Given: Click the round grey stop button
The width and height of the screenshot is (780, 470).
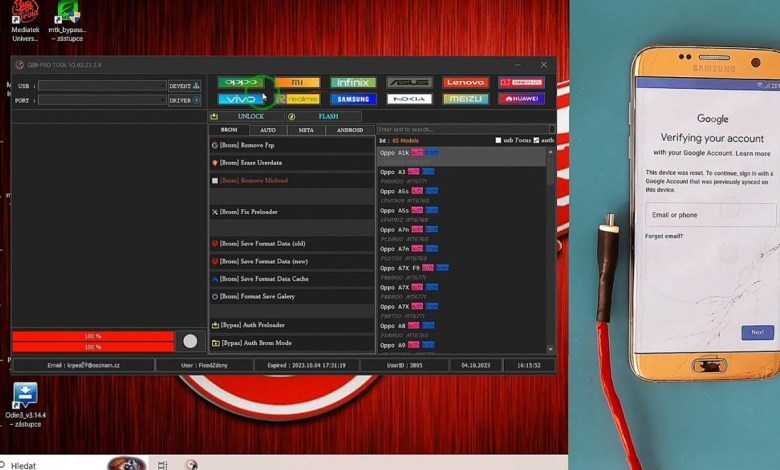Looking at the screenshot, I should [x=190, y=341].
